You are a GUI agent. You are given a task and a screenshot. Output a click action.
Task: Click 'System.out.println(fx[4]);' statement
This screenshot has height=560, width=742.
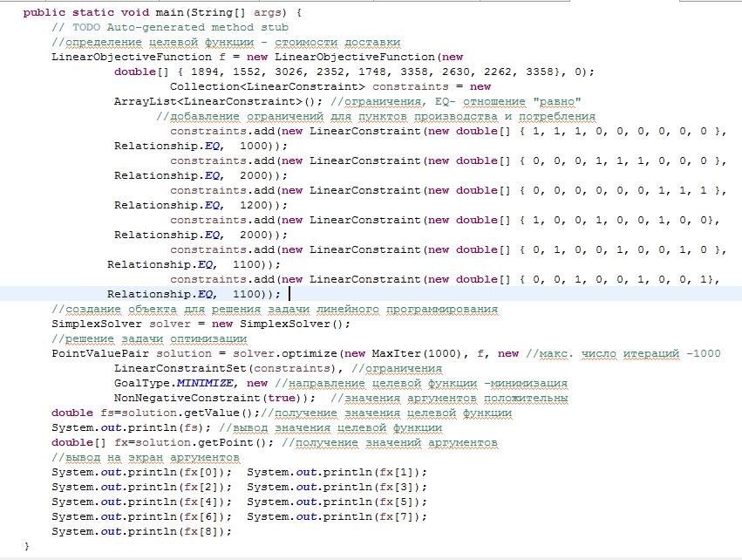pyautogui.click(x=142, y=502)
